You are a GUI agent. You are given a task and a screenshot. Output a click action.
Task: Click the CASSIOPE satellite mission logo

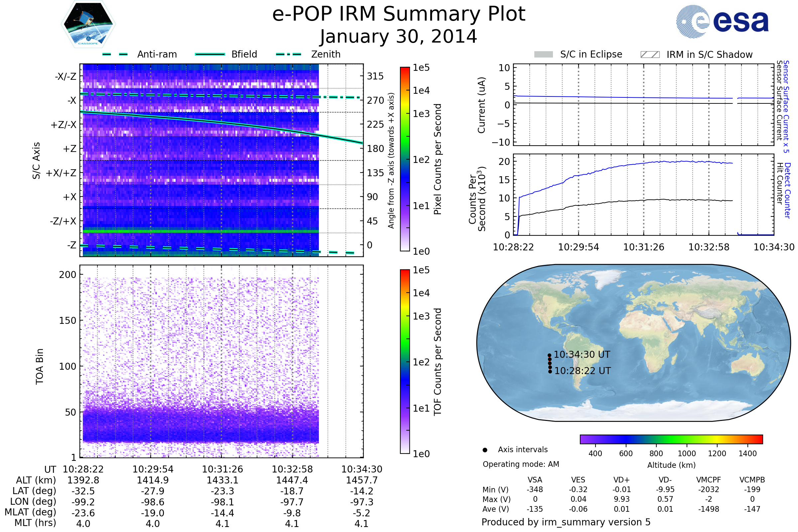[x=88, y=24]
